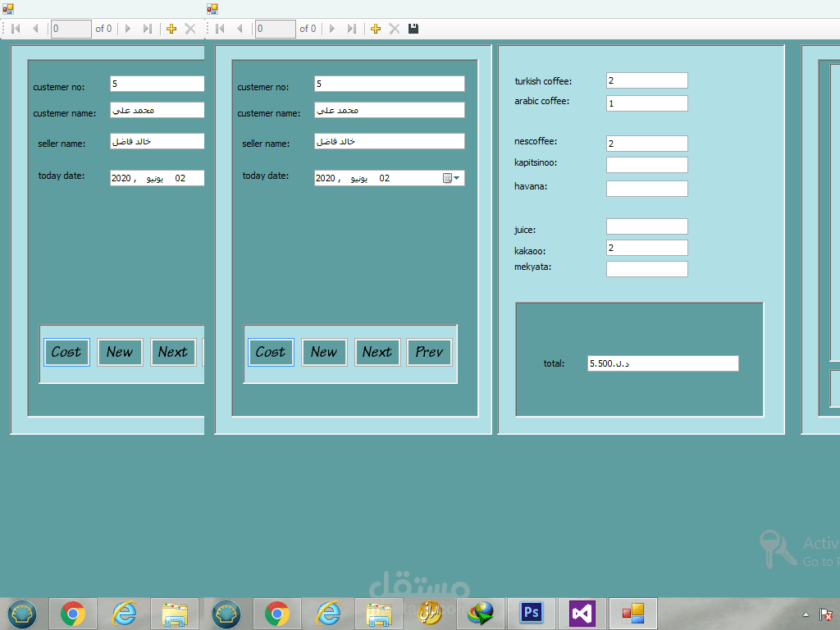Click New button in left cut-off form
Image resolution: width=840 pixels, height=630 pixels.
[x=120, y=353]
